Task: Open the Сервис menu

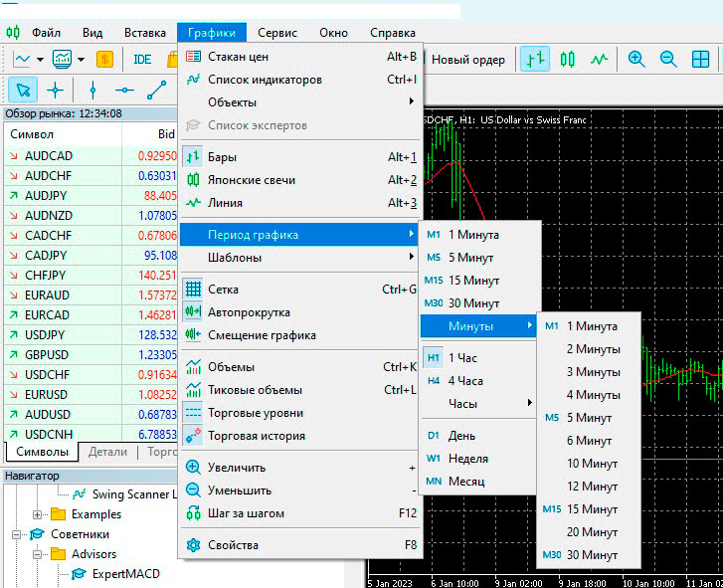Action: click(x=276, y=33)
